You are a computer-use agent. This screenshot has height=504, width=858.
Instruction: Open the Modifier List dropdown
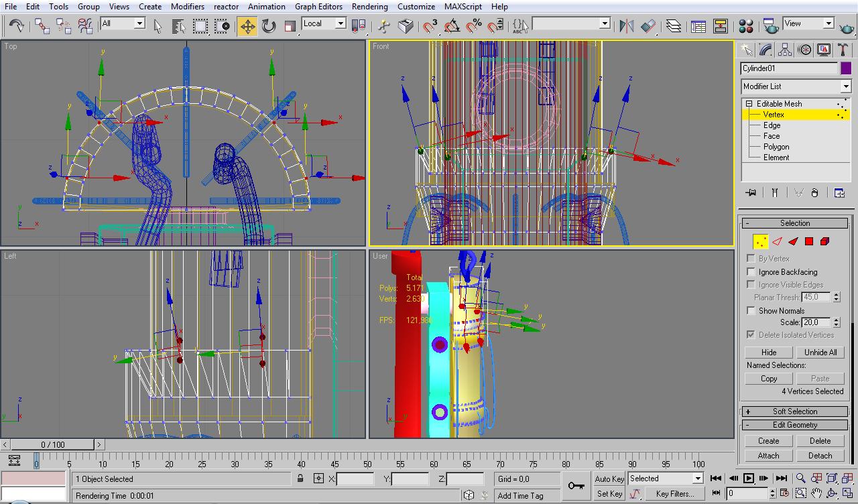(x=796, y=86)
